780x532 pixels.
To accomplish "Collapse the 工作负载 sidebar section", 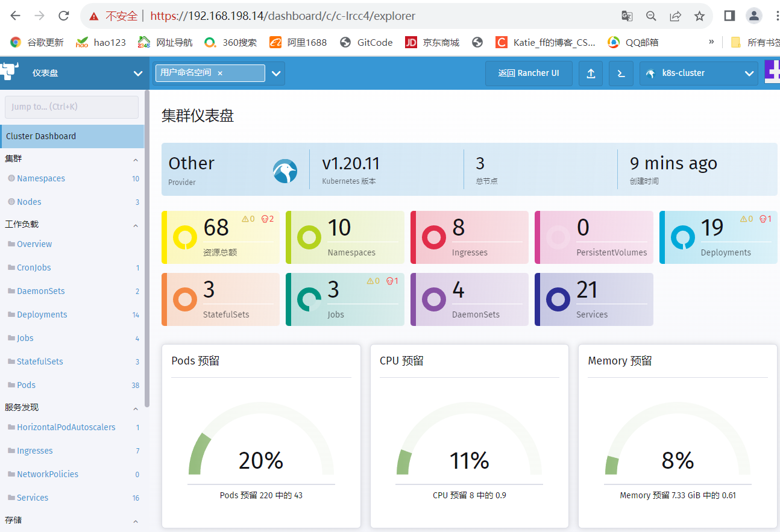I will (135, 225).
